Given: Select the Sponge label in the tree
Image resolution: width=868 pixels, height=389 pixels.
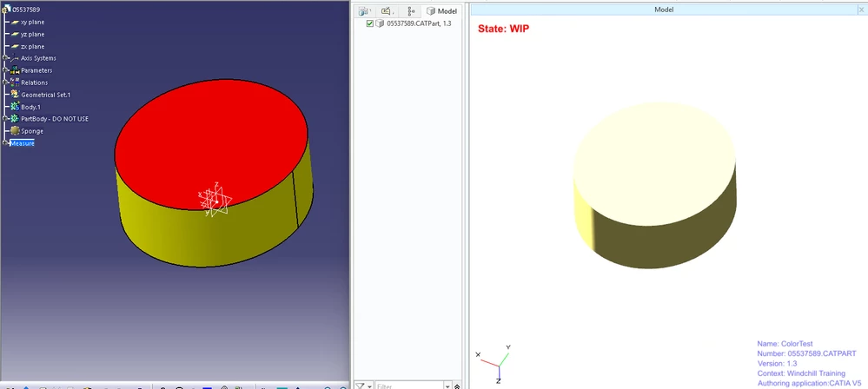Looking at the screenshot, I should [x=32, y=131].
